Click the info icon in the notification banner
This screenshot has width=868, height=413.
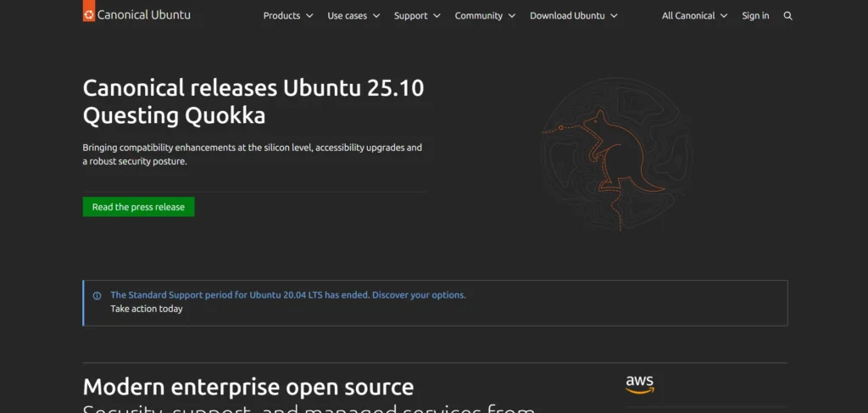[x=97, y=296]
